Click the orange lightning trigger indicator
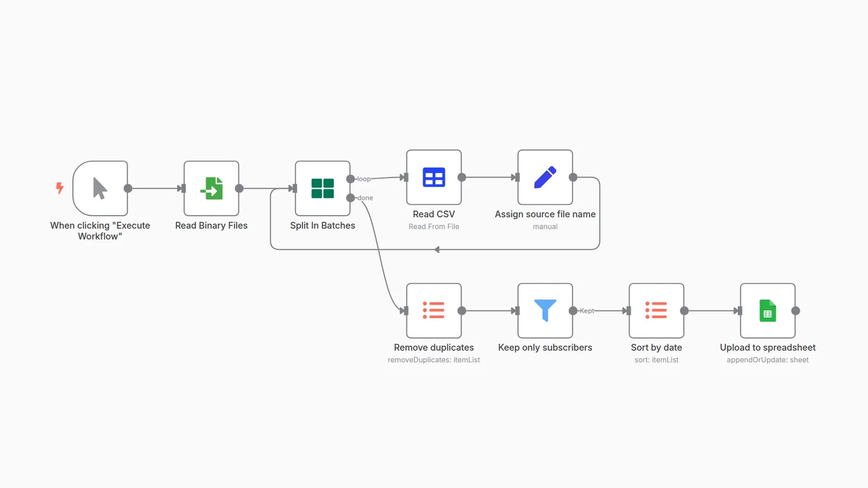 [60, 188]
